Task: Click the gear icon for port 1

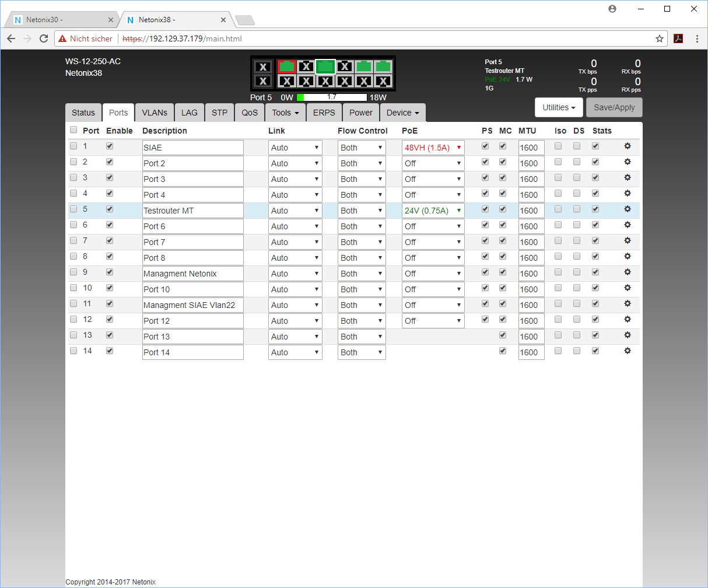Action: tap(628, 146)
